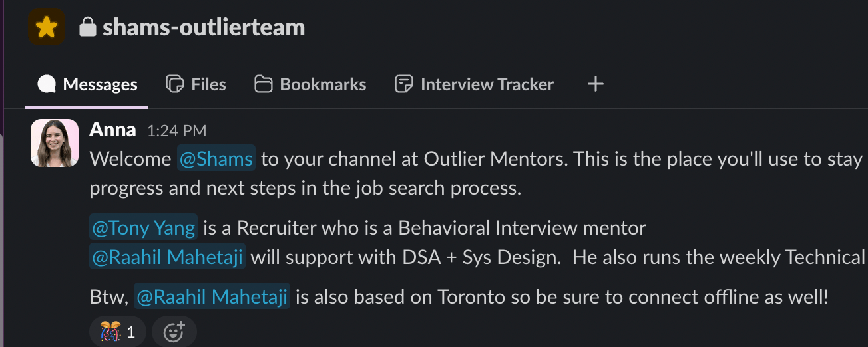
Task: Click Anna's name on the message
Action: 112,130
